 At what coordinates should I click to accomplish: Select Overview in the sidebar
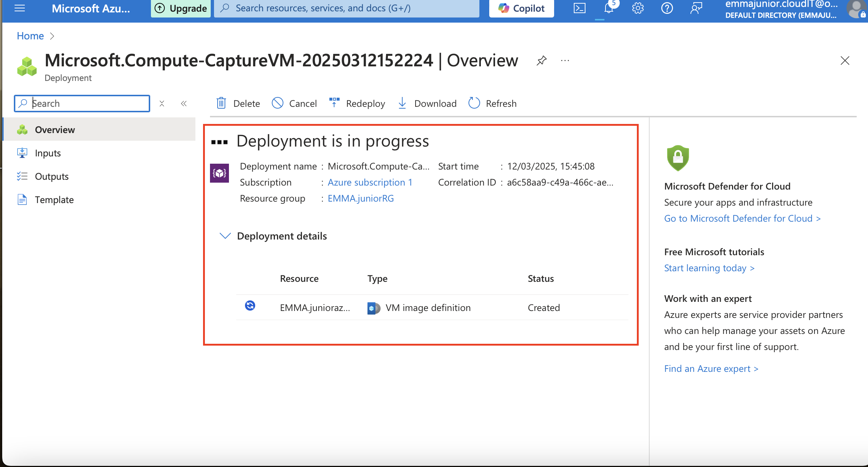pos(99,129)
